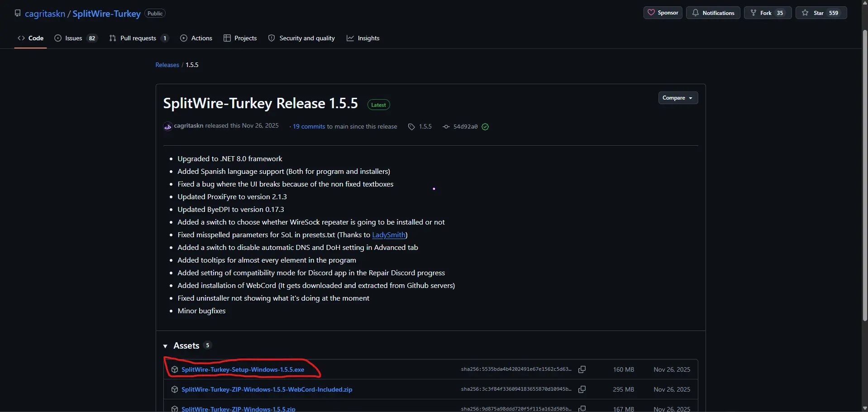Click the Public visibility label
The width and height of the screenshot is (868, 412).
tap(155, 14)
